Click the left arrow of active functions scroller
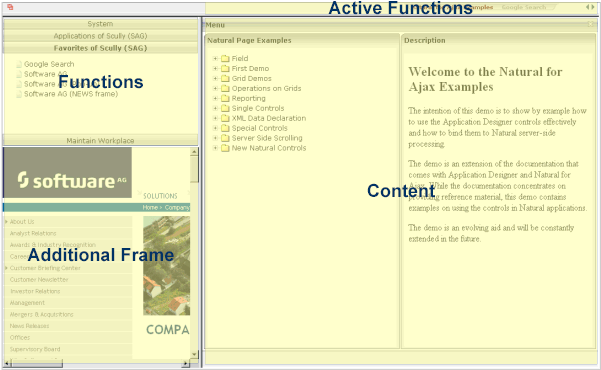The image size is (601, 370). click(588, 7)
